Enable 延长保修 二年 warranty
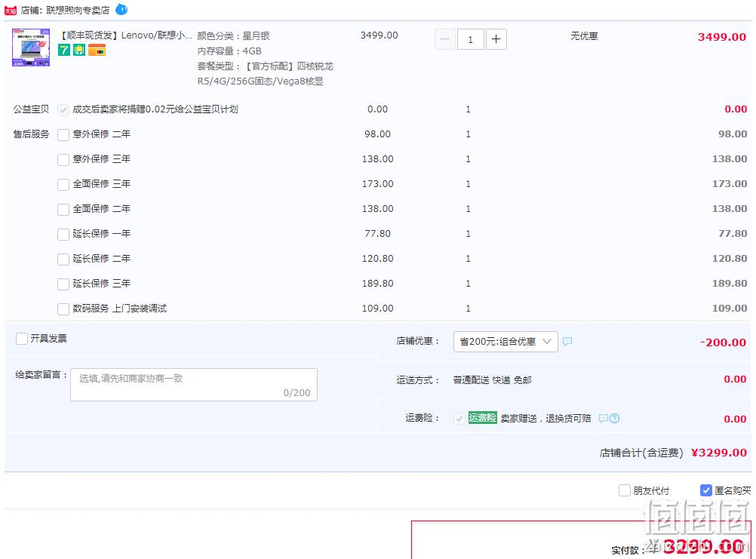The height and width of the screenshot is (559, 756). point(63,259)
